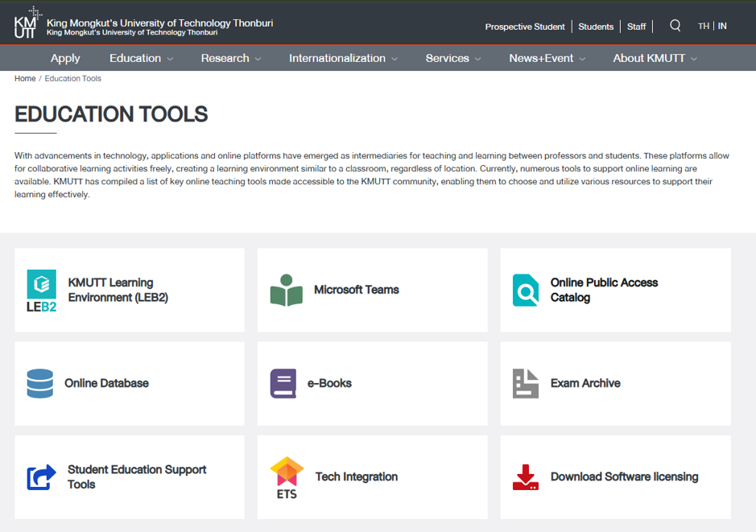Click the LEB2 logo icon

tap(42, 291)
